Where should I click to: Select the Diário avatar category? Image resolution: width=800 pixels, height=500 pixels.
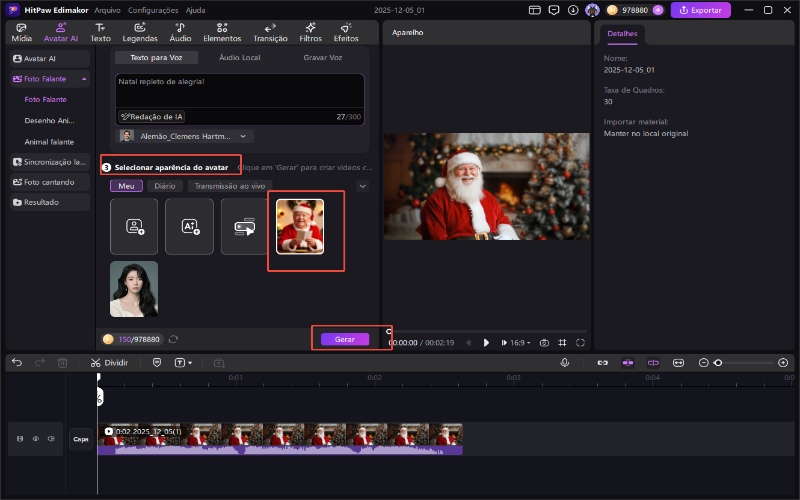(x=165, y=186)
